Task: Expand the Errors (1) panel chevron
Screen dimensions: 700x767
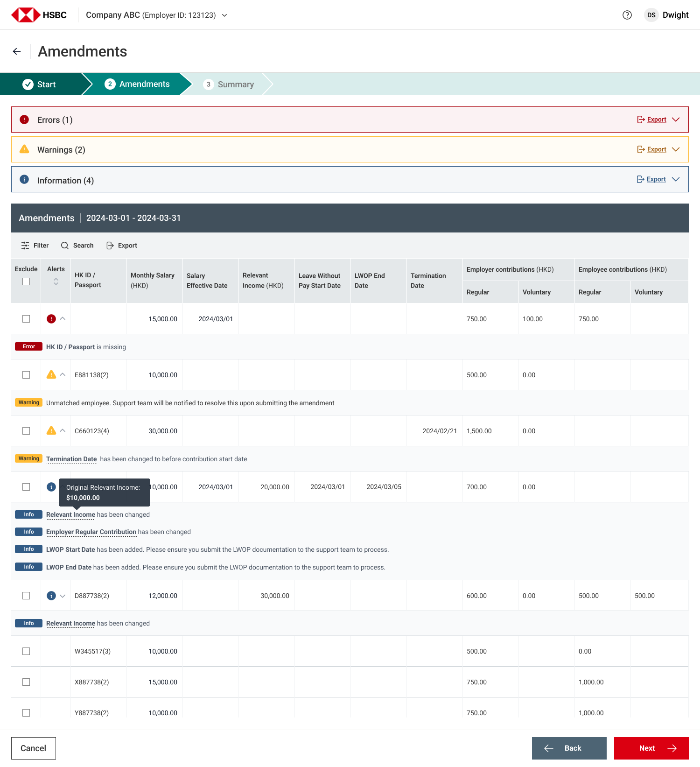Action: 676,120
